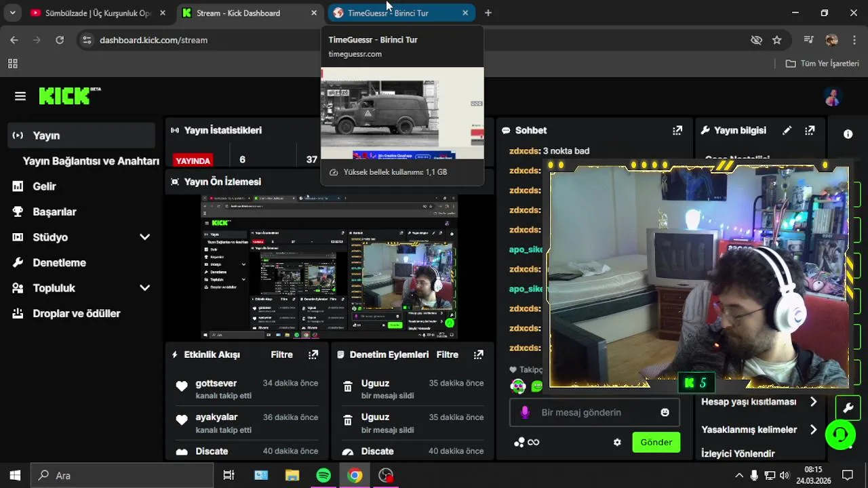Screen dimensions: 868x488
Task: Click gottsever username in activity feed
Action: (216, 383)
